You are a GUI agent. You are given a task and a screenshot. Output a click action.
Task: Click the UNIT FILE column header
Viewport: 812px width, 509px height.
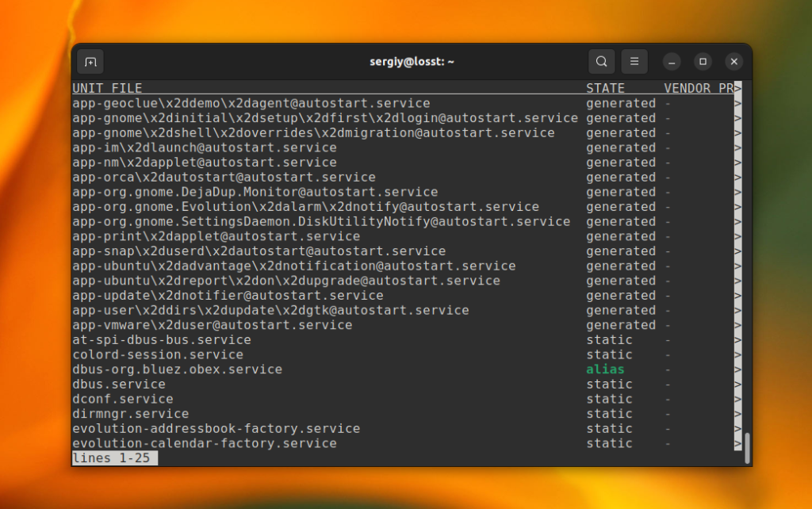pyautogui.click(x=107, y=88)
